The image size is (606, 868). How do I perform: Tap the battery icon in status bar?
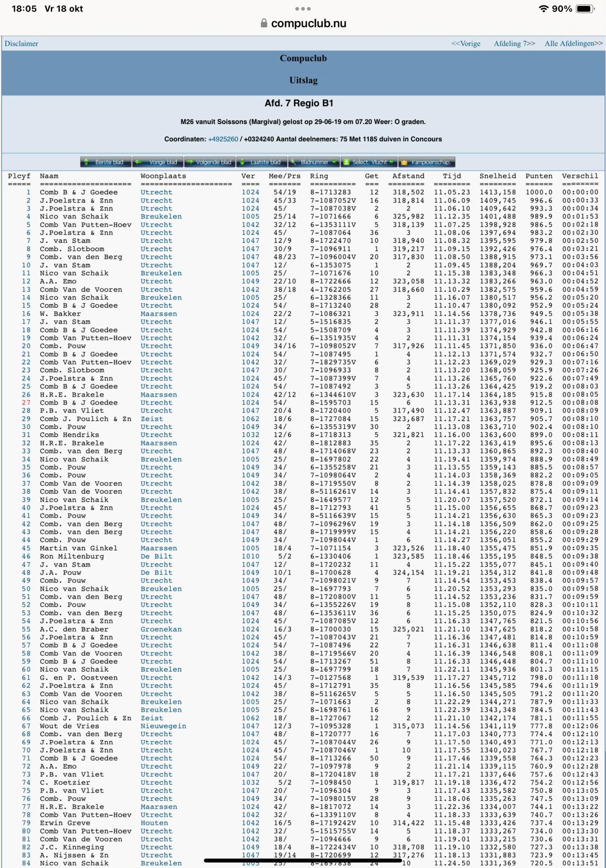[586, 9]
